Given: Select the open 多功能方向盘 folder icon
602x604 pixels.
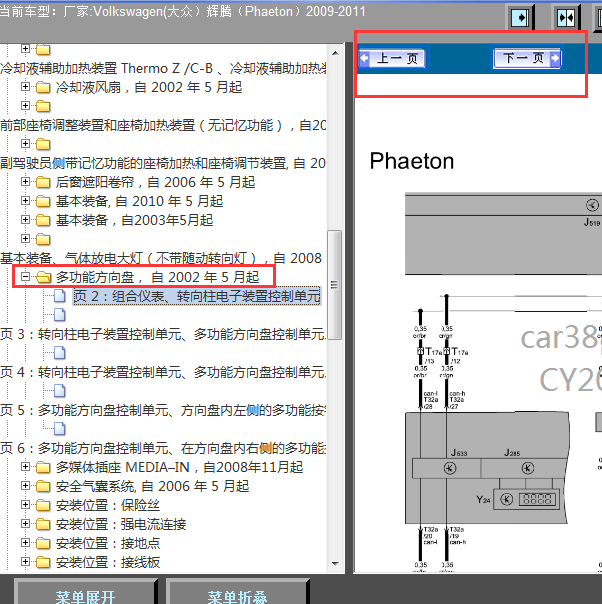Looking at the screenshot, I should coord(44,277).
